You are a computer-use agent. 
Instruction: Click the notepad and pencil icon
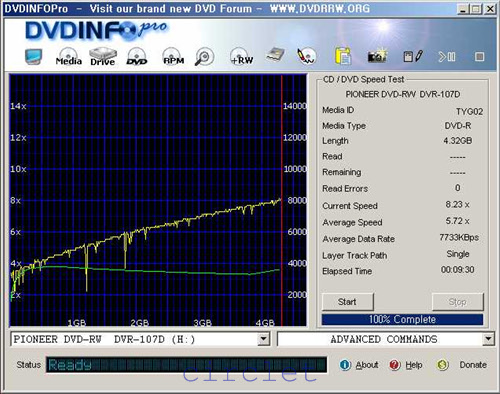point(413,56)
